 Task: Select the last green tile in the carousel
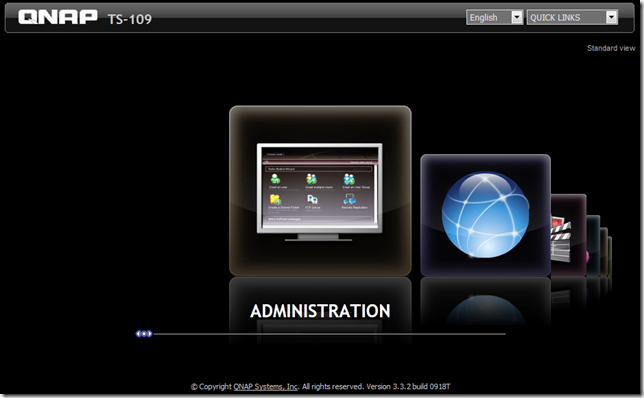610,256
